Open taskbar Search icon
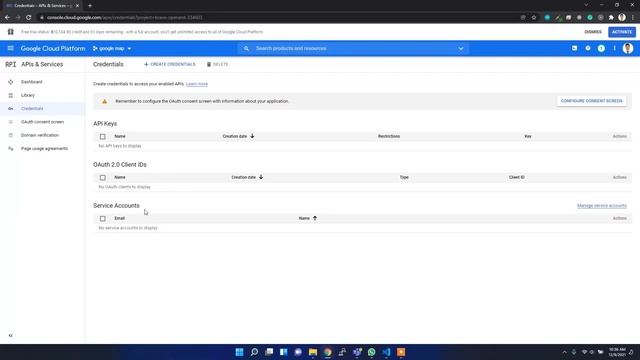This screenshot has width=640, height=360. point(254,352)
